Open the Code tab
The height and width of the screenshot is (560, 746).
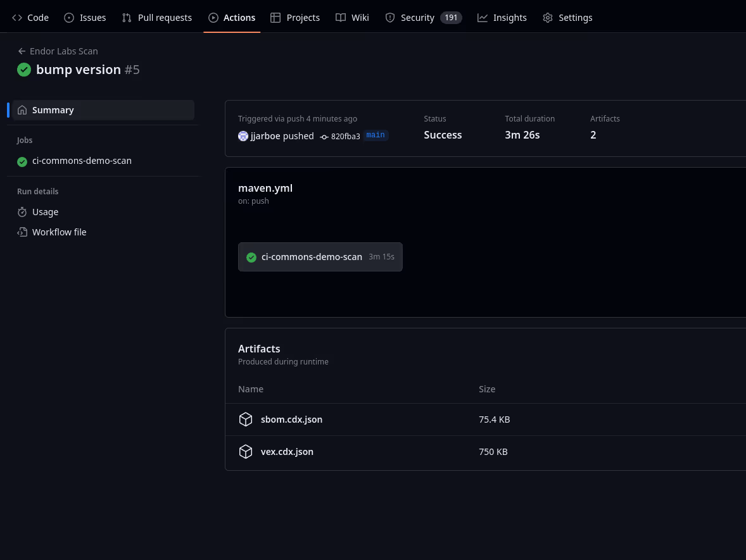pos(30,18)
